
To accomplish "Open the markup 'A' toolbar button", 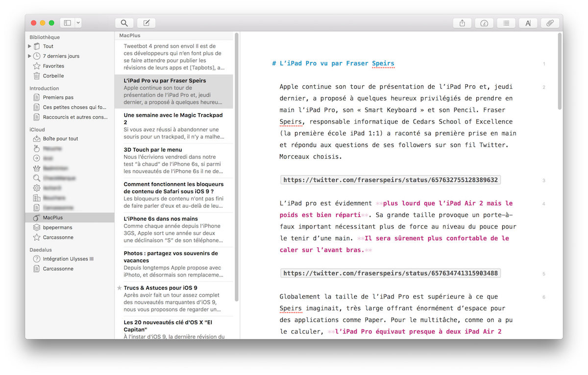I will click(528, 23).
